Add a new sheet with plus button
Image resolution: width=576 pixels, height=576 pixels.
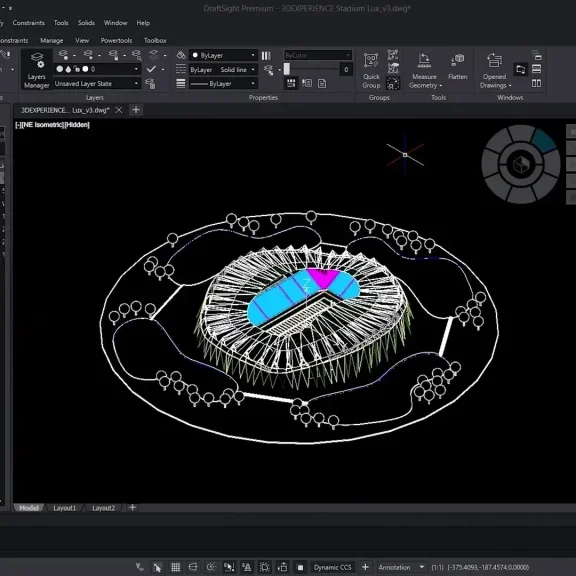(133, 507)
